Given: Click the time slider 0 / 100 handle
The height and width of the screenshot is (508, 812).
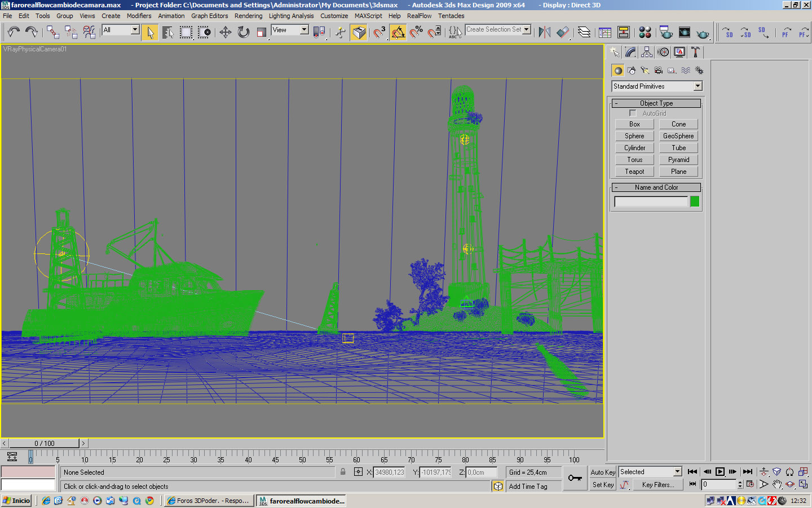Looking at the screenshot, I should tap(45, 443).
